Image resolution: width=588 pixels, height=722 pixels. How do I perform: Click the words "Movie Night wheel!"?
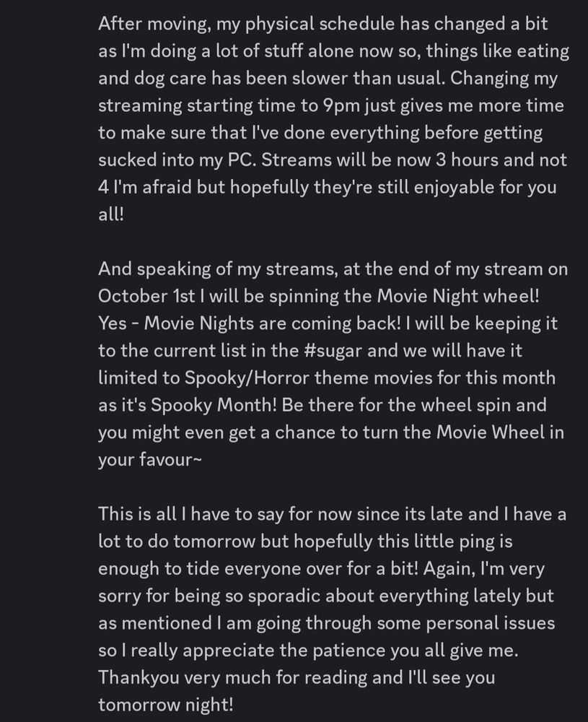pos(458,296)
